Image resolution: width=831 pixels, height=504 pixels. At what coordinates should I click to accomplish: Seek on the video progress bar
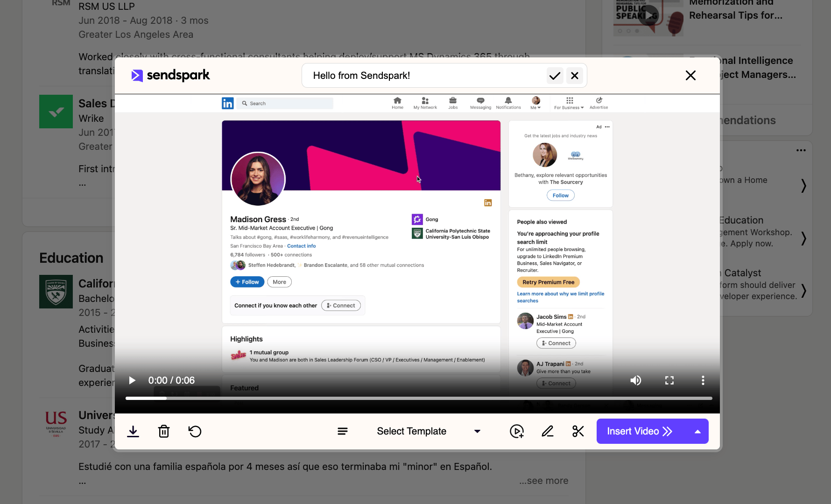[x=419, y=398]
